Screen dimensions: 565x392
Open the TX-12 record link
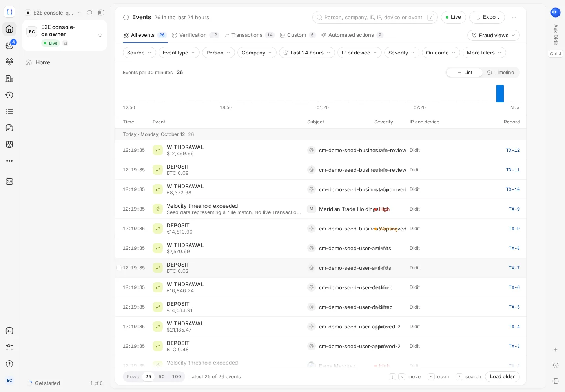tap(513, 150)
